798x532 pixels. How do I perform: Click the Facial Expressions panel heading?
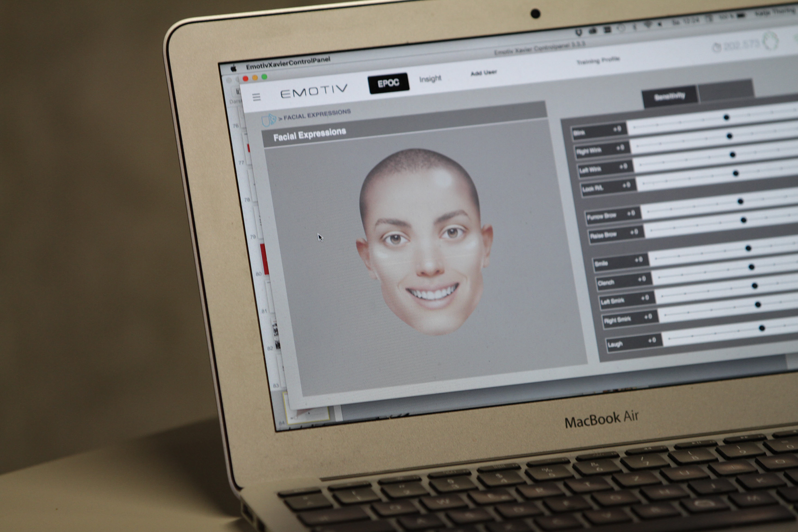[x=310, y=134]
